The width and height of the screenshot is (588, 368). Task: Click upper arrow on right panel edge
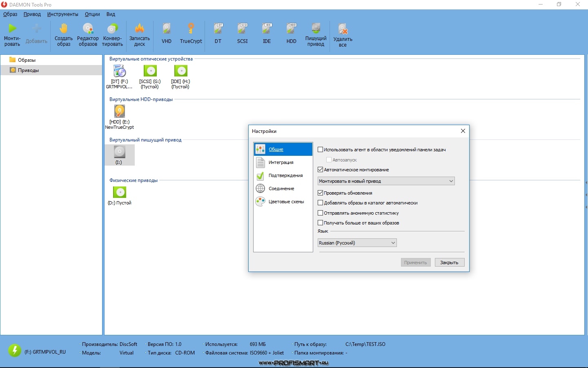(x=586, y=183)
